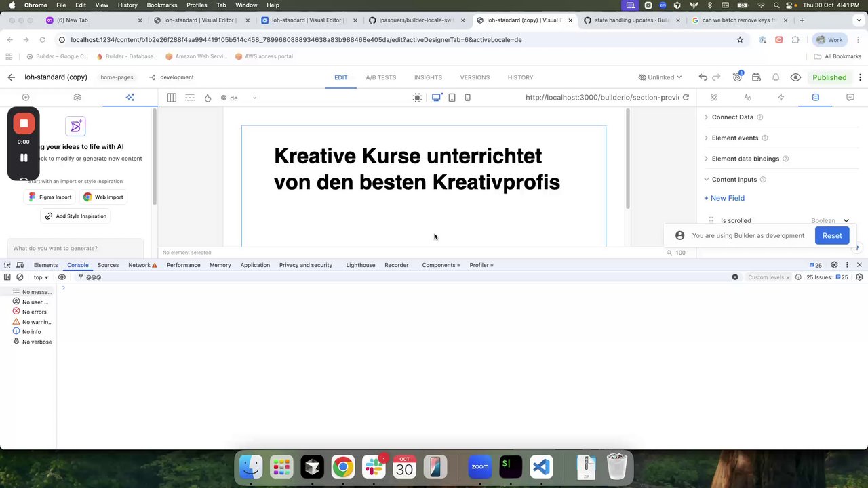Open the Layers panel tab
The width and height of the screenshot is (868, 488).
(x=77, y=98)
